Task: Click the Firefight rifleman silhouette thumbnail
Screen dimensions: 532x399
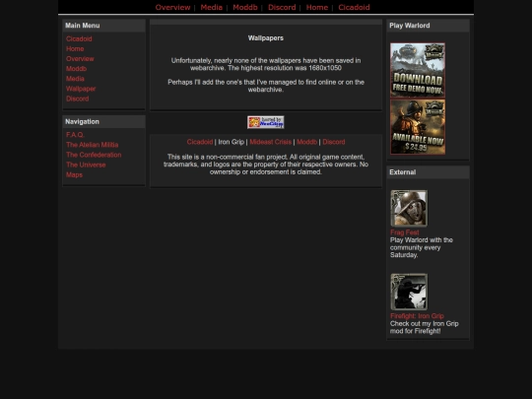Action: [x=409, y=292]
